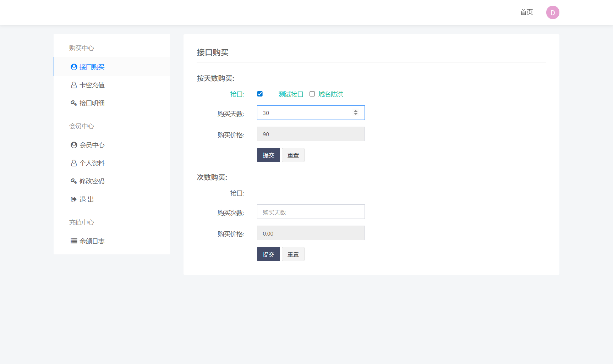Click the 购买中心 section header
The width and height of the screenshot is (613, 364).
tap(81, 48)
